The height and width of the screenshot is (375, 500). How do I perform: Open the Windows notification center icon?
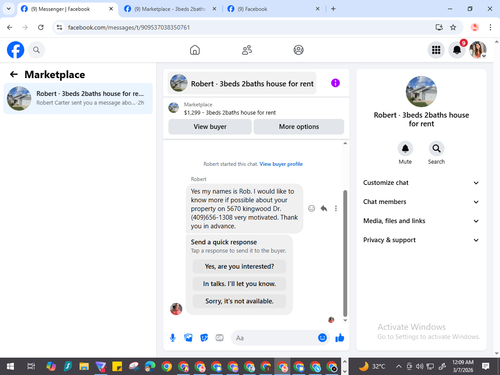[x=486, y=367]
